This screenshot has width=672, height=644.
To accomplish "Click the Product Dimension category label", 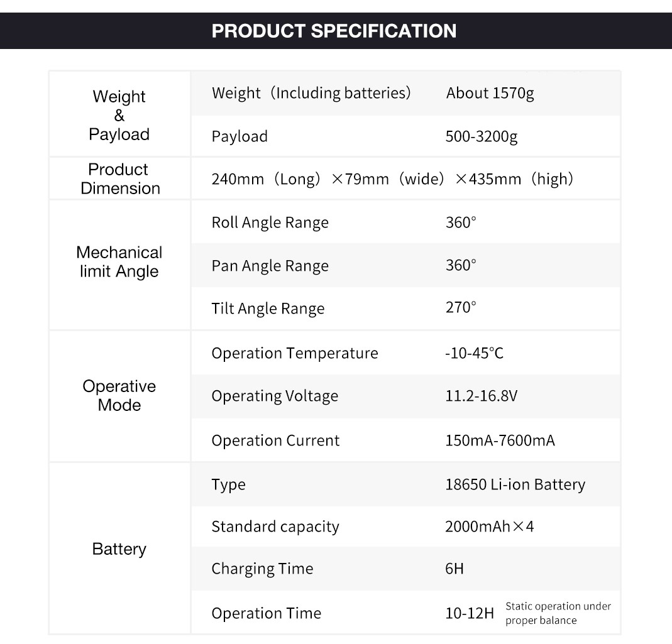I will (x=119, y=178).
